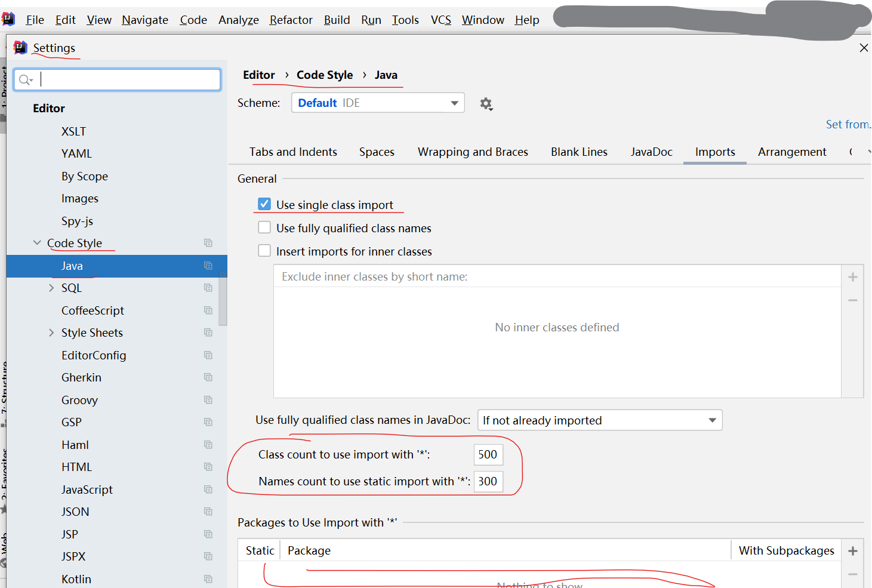Click the copy icon next to Kotlin

coord(208,579)
